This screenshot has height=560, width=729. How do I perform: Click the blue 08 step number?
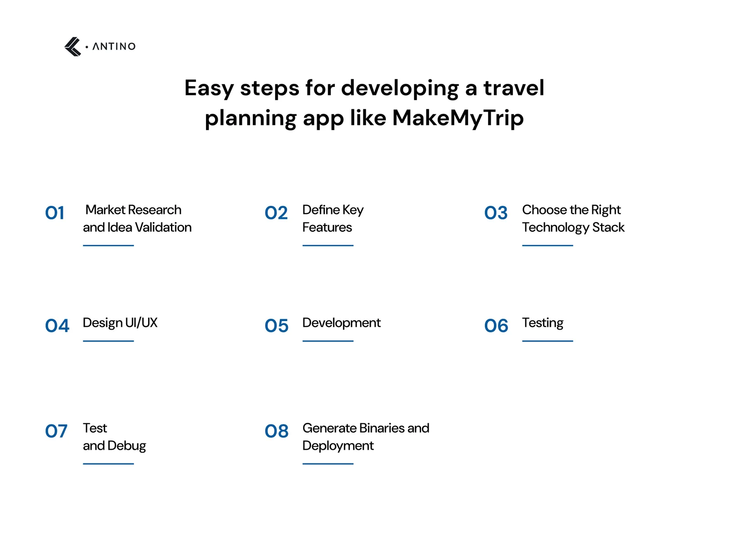click(x=277, y=431)
